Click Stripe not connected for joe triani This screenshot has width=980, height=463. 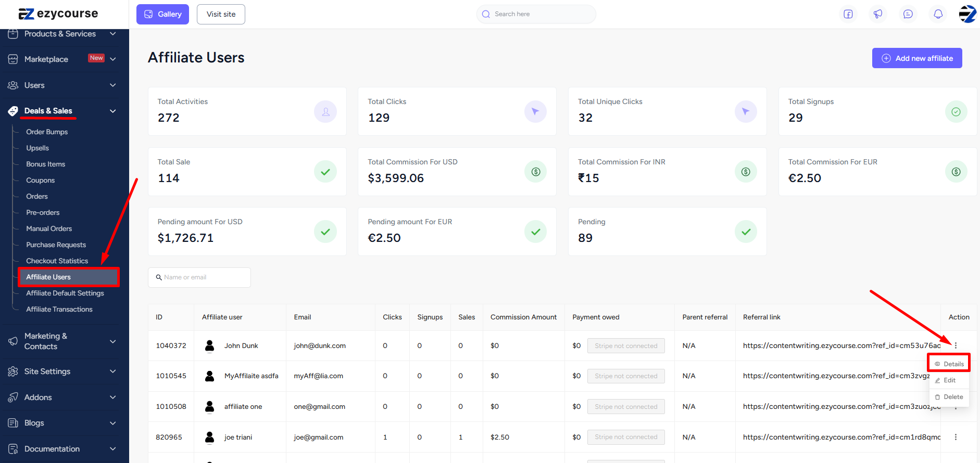tap(626, 437)
